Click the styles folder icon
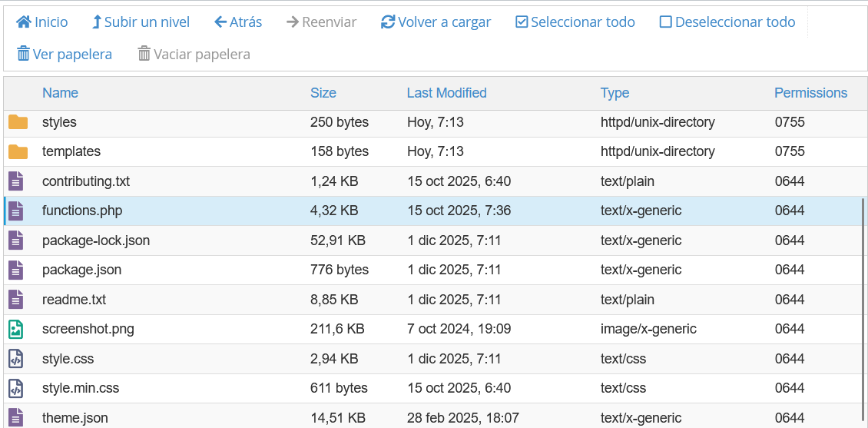Screen dimensions: 868x428 pos(18,122)
